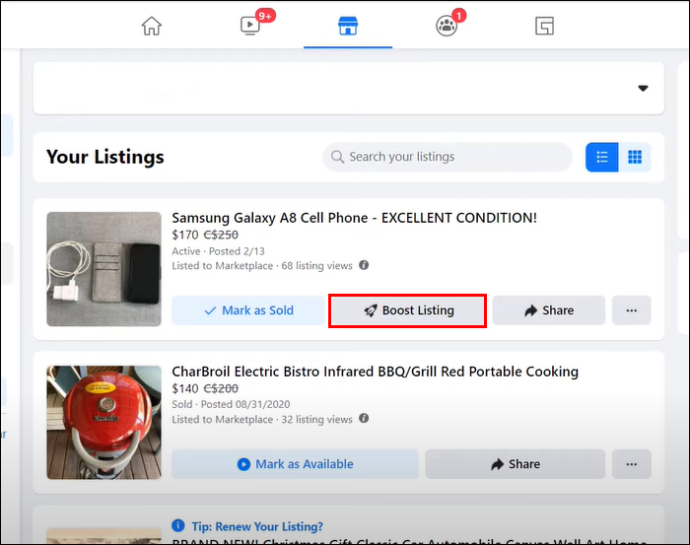This screenshot has width=690, height=545.
Task: Open CharBroil grill listing photo
Action: pos(104,422)
